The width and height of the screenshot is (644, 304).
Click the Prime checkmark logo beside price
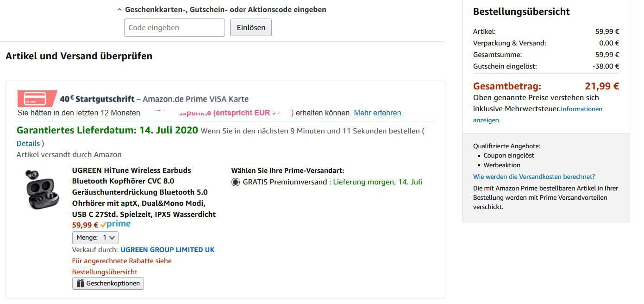coord(115,225)
